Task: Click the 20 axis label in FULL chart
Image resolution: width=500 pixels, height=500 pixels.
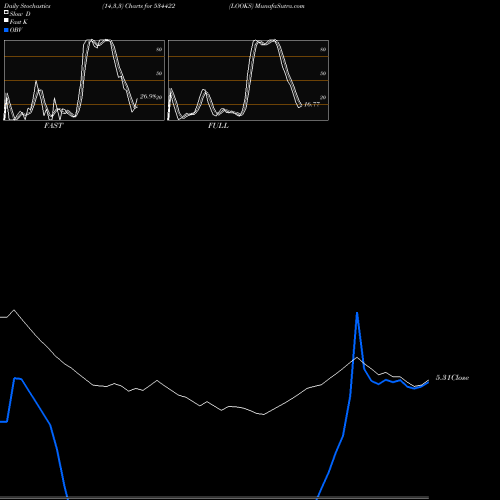Action: point(323,97)
